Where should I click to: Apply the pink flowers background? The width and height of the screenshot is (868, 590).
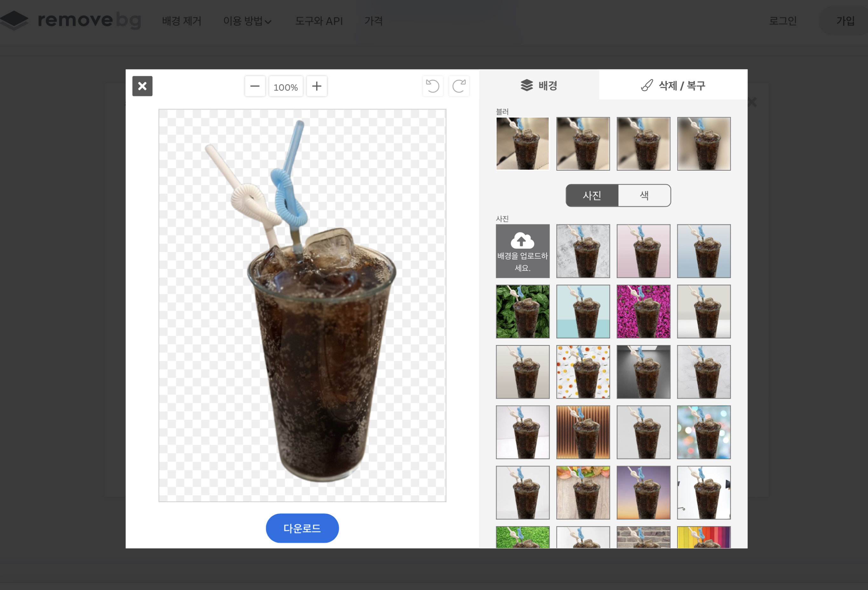pyautogui.click(x=643, y=311)
